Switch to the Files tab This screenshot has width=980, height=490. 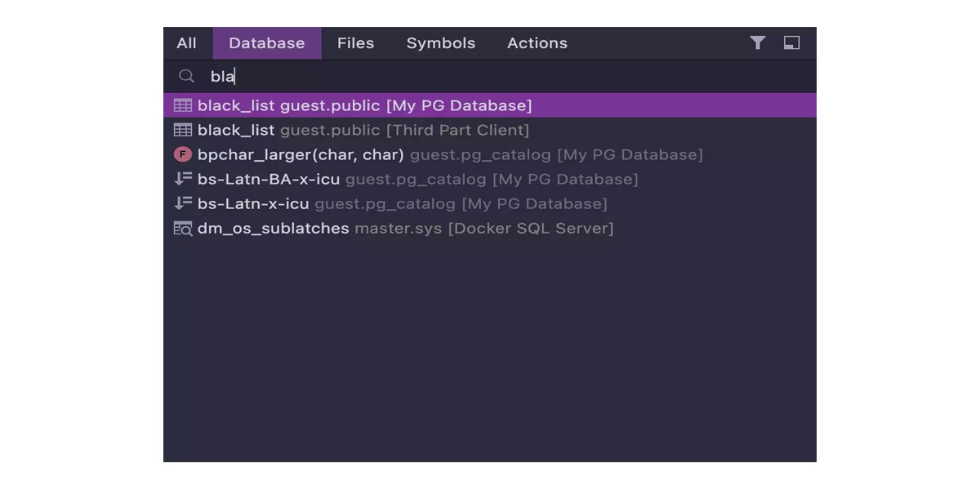[355, 43]
